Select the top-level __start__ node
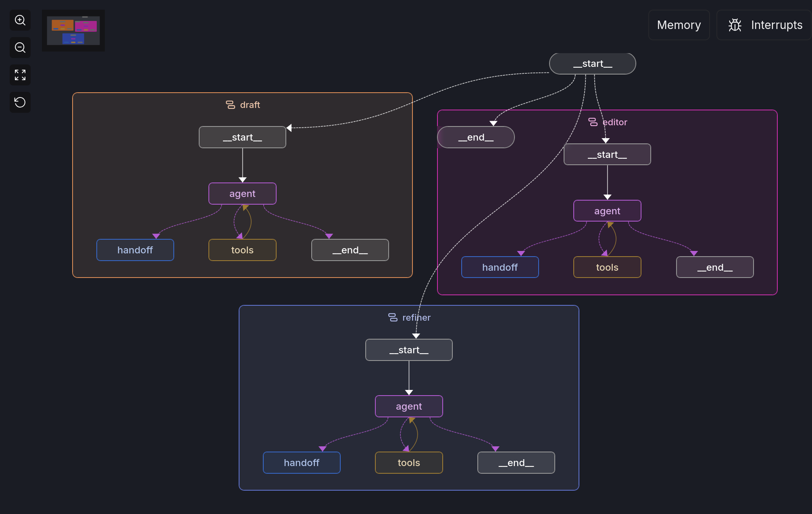Viewport: 812px width, 514px height. (592, 63)
